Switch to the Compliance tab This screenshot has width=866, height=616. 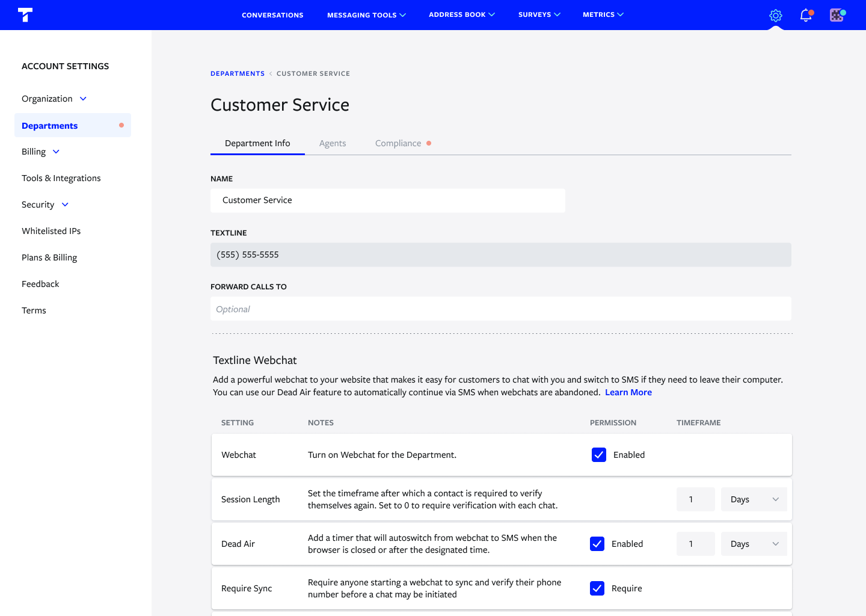(403, 143)
